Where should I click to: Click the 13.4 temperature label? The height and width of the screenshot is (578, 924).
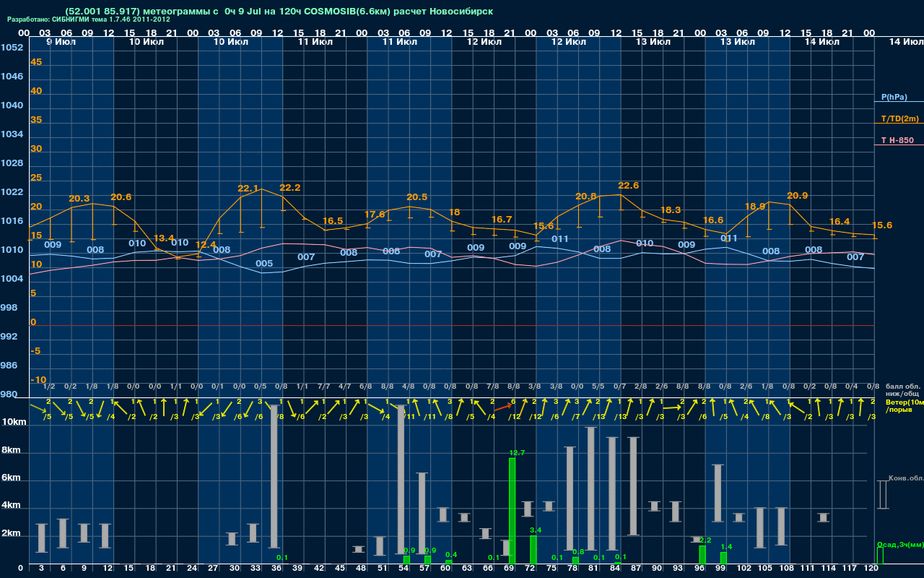pyautogui.click(x=164, y=238)
